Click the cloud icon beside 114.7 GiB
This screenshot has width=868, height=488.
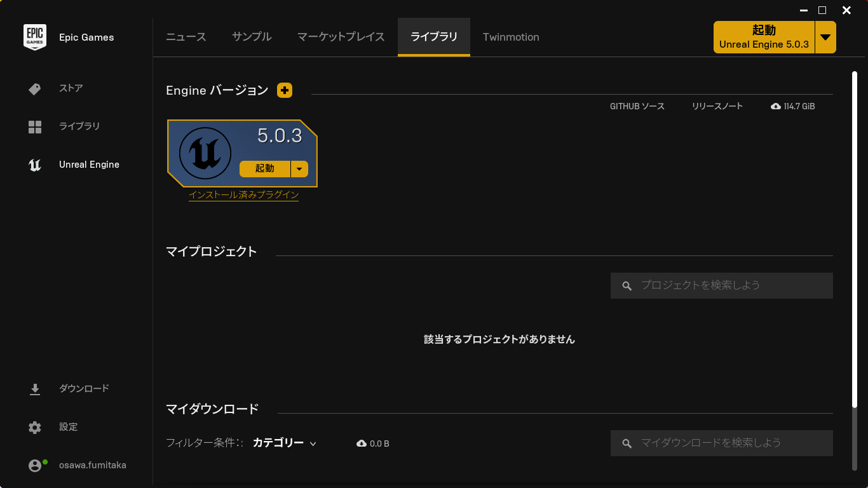[775, 106]
